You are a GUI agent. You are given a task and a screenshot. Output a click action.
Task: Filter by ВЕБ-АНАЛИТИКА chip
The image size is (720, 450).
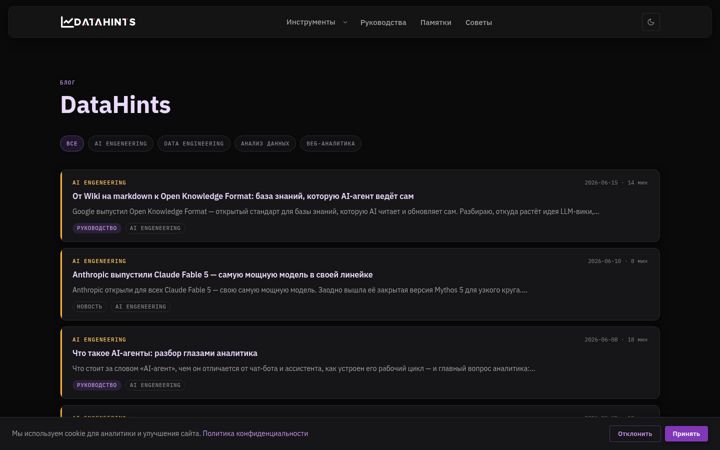tap(331, 143)
